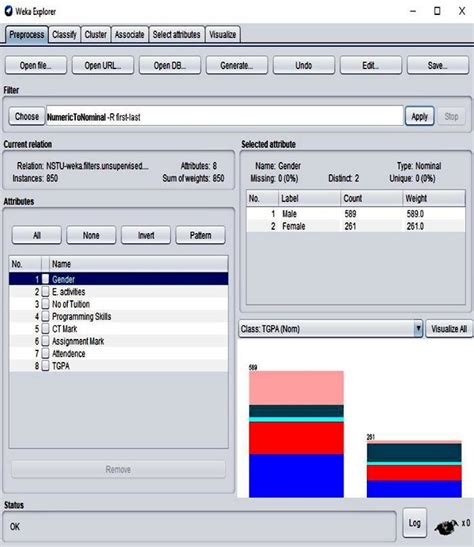Switch to the Preprocess tab
The width and height of the screenshot is (474, 547).
tap(27, 35)
